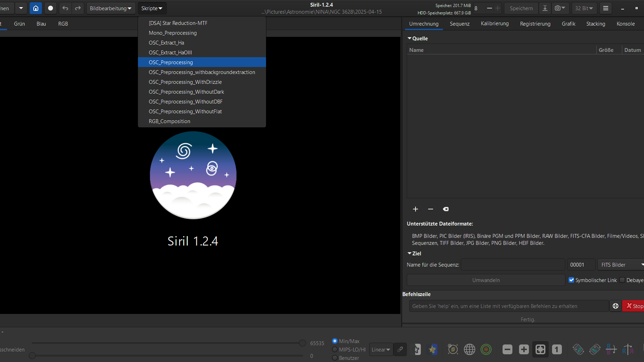Image resolution: width=644 pixels, height=362 pixels.
Task: Select the Min/Max radio button
Action: (x=335, y=341)
